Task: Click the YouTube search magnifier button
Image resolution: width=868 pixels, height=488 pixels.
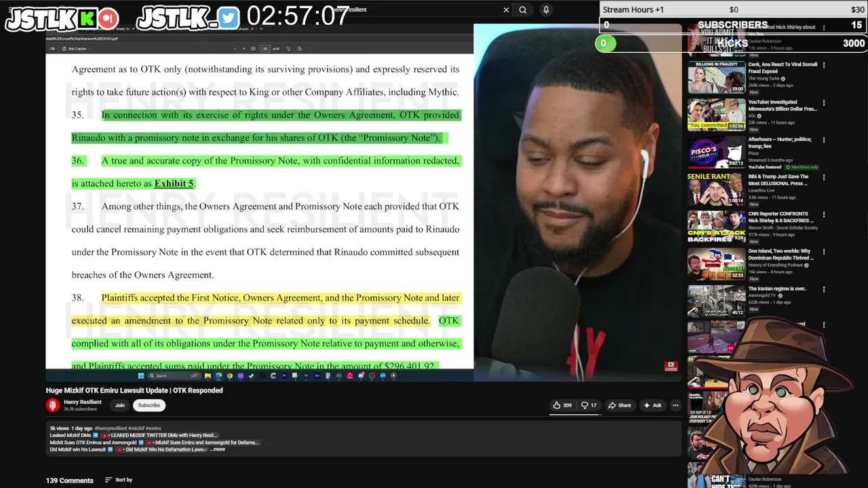Action: point(523,10)
